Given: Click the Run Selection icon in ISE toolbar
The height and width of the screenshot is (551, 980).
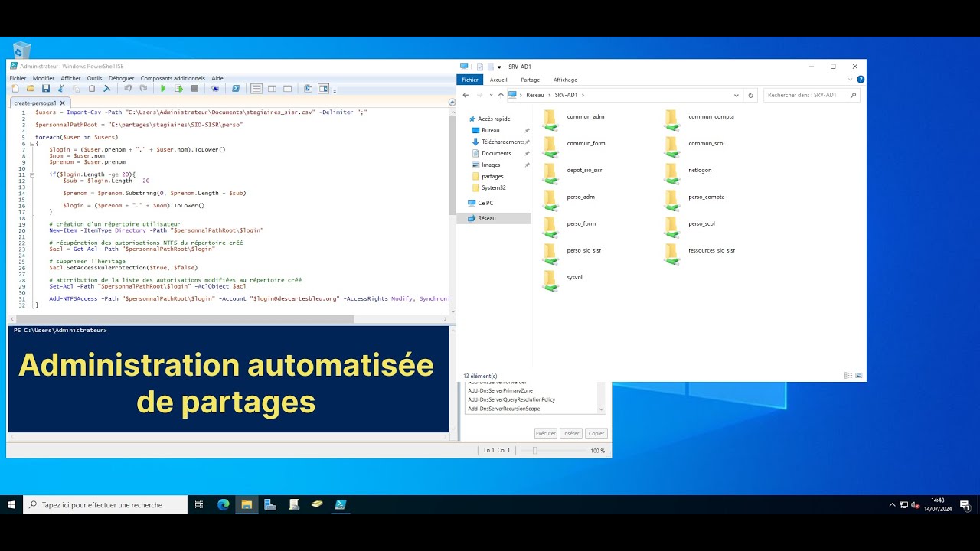Looking at the screenshot, I should 178,89.
